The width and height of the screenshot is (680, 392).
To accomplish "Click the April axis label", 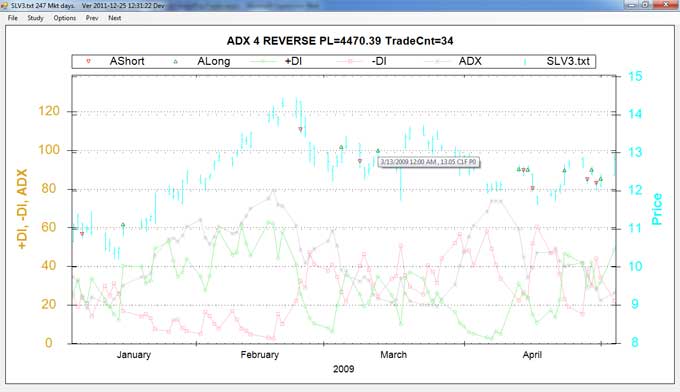I will point(532,355).
